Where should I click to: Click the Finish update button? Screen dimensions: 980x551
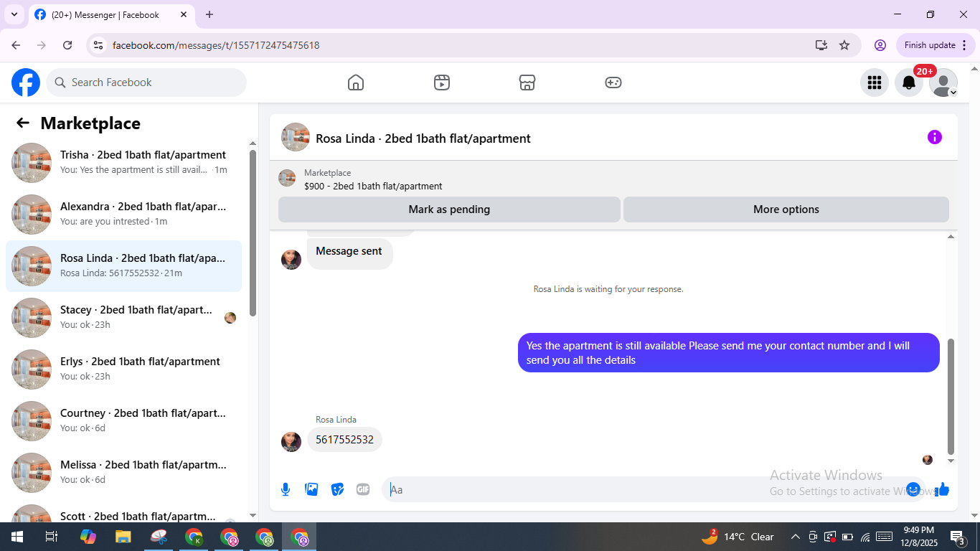tap(936, 45)
